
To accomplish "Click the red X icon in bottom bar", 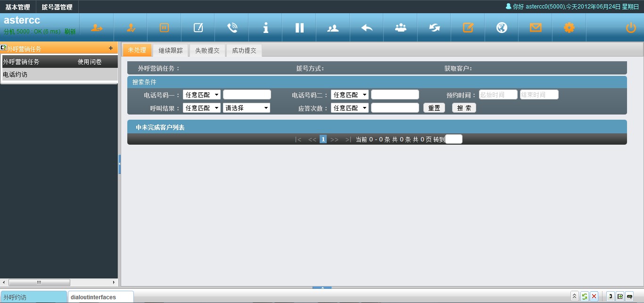I will tap(594, 296).
